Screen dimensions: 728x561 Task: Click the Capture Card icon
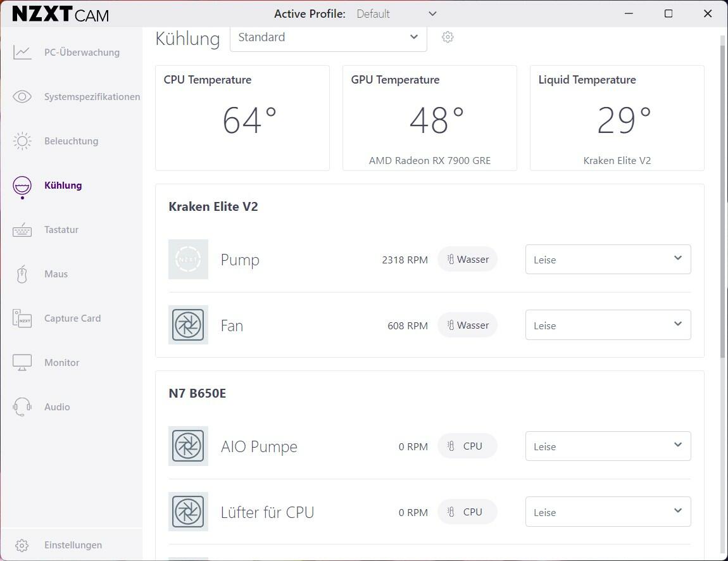pyautogui.click(x=22, y=318)
